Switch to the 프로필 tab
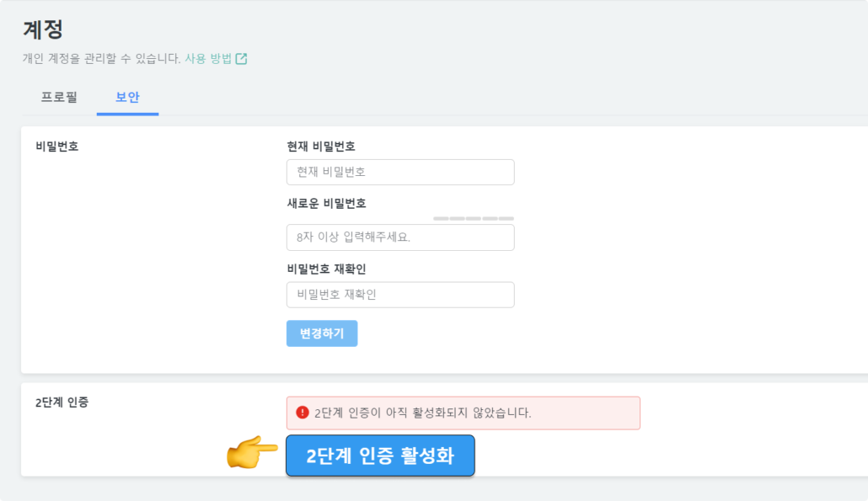868x501 pixels. click(59, 97)
